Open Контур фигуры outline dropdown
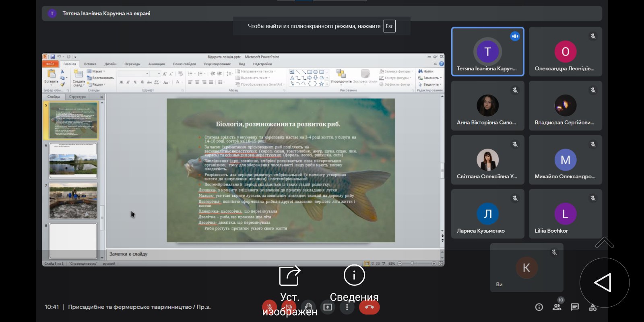Image resolution: width=644 pixels, height=322 pixels. click(x=395, y=78)
